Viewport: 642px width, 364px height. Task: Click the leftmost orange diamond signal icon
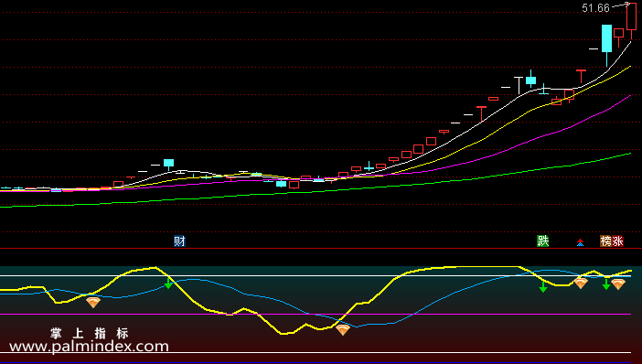pyautogui.click(x=93, y=303)
